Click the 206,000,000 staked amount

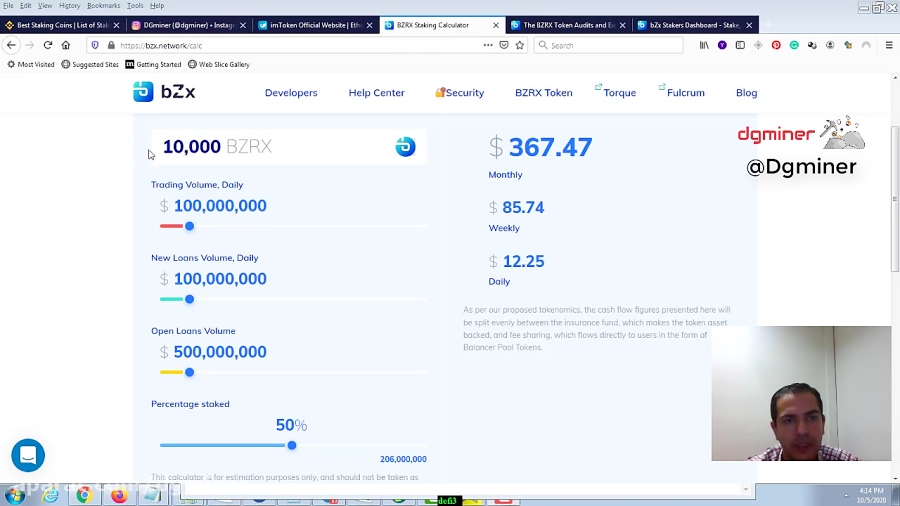[x=403, y=459]
